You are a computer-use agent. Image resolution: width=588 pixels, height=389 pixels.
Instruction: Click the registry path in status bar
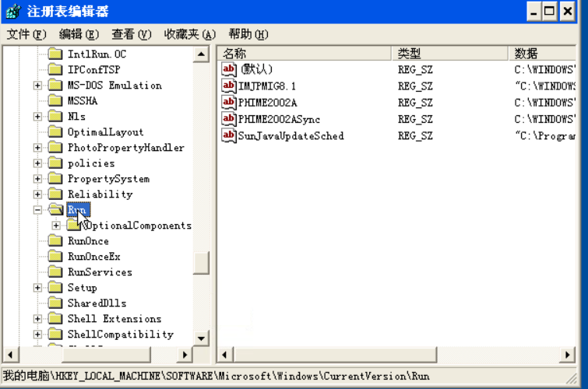coord(217,376)
